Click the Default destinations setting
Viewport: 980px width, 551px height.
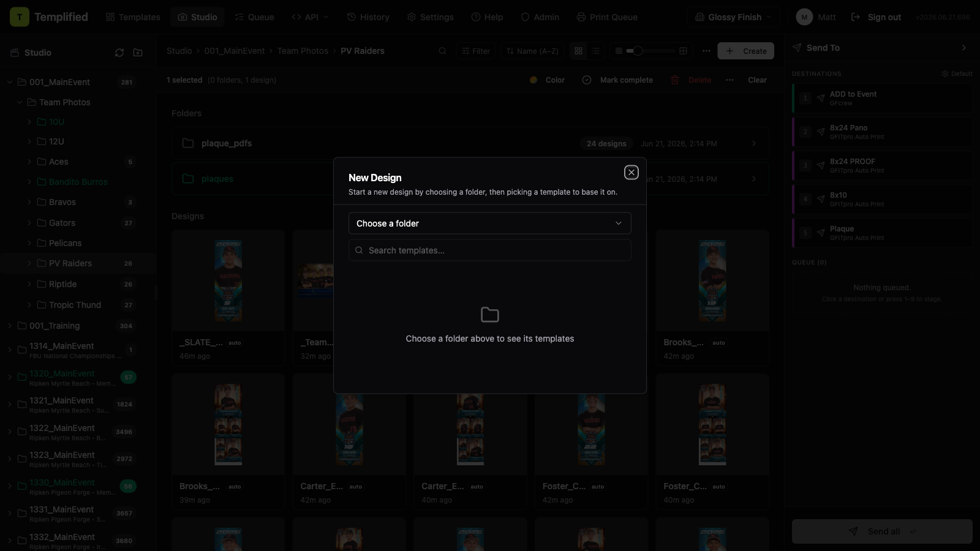click(957, 73)
